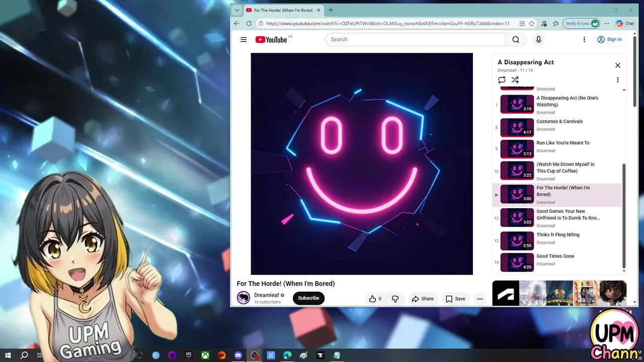Open the media control music note icon
This screenshot has height=362, width=644.
coord(544,24)
